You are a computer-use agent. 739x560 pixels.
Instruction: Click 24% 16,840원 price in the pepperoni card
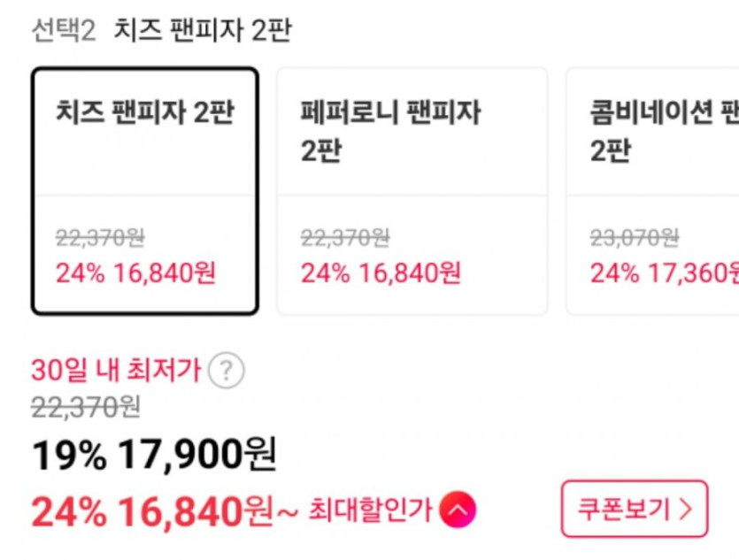(381, 273)
